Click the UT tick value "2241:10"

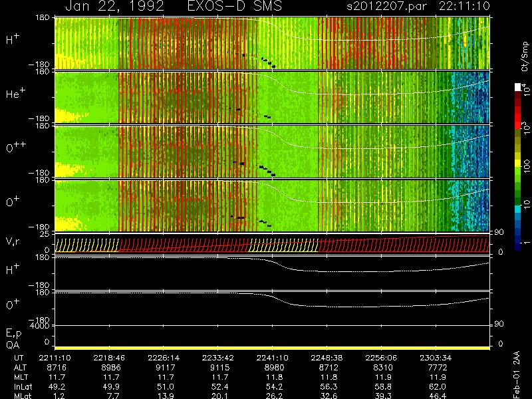tap(272, 358)
